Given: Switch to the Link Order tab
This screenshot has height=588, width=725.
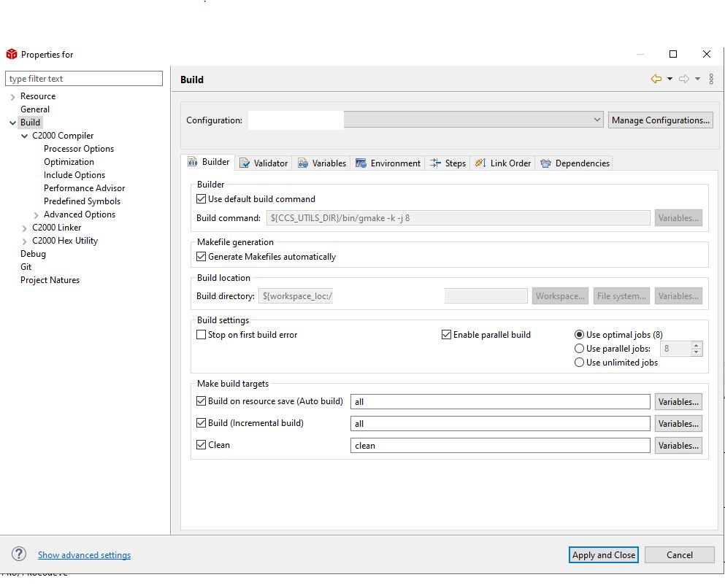Looking at the screenshot, I should pyautogui.click(x=503, y=163).
